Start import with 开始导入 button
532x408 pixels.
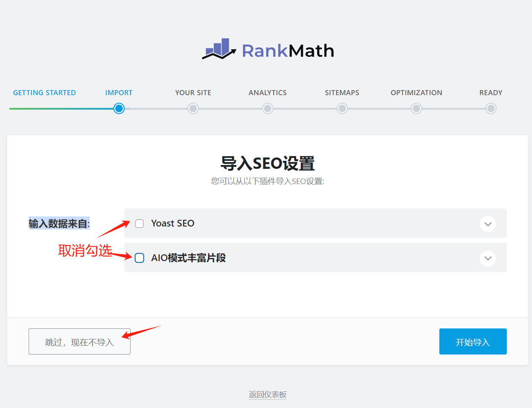(x=473, y=341)
